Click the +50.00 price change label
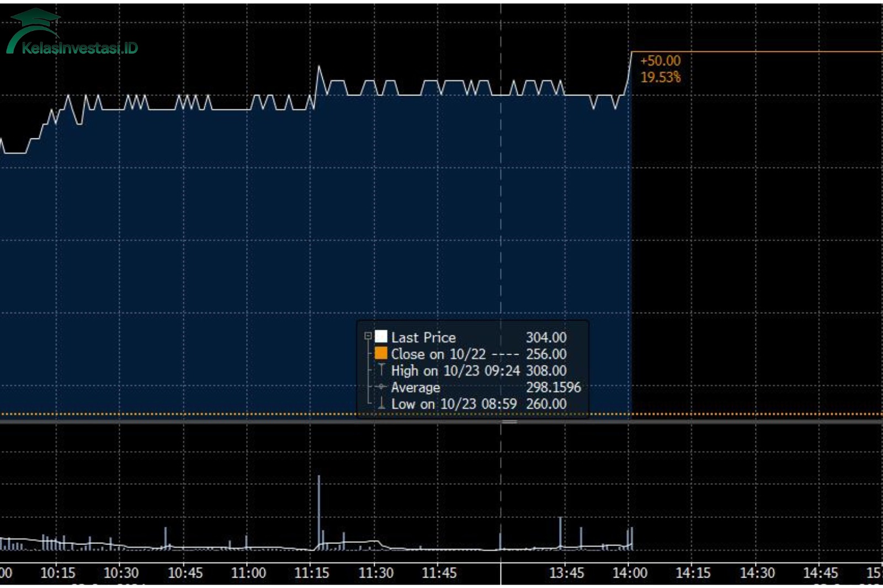The height and width of the screenshot is (588, 883). coord(660,61)
